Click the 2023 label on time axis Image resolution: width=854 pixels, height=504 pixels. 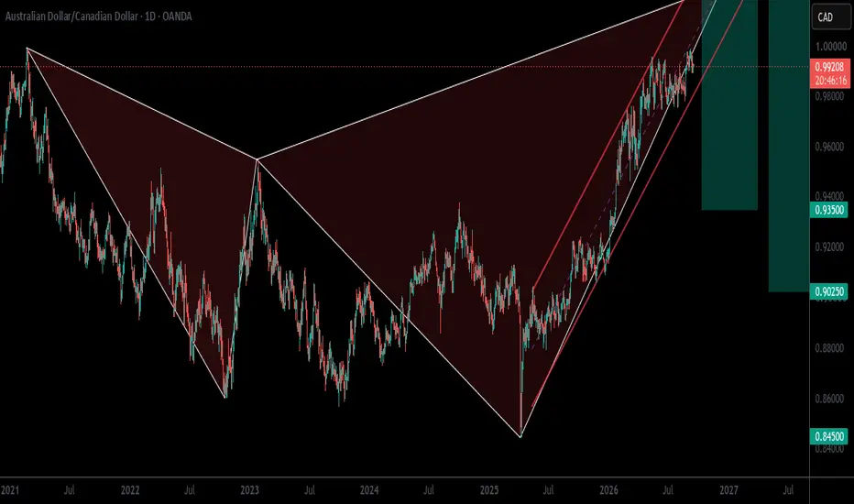coord(250,490)
